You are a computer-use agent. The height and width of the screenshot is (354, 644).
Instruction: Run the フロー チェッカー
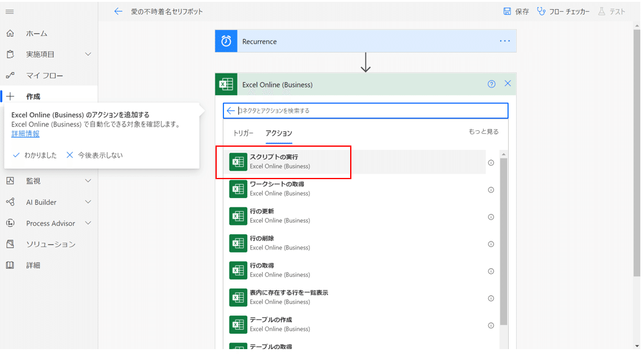point(563,12)
